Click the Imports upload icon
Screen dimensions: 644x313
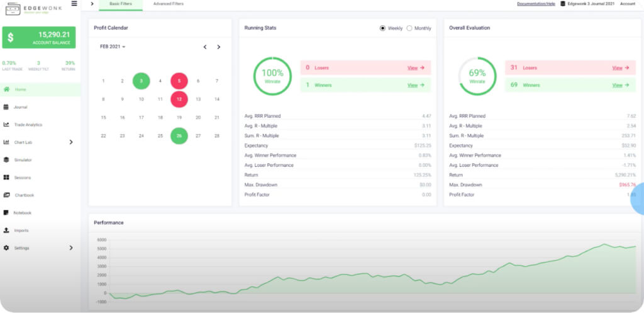(6, 230)
